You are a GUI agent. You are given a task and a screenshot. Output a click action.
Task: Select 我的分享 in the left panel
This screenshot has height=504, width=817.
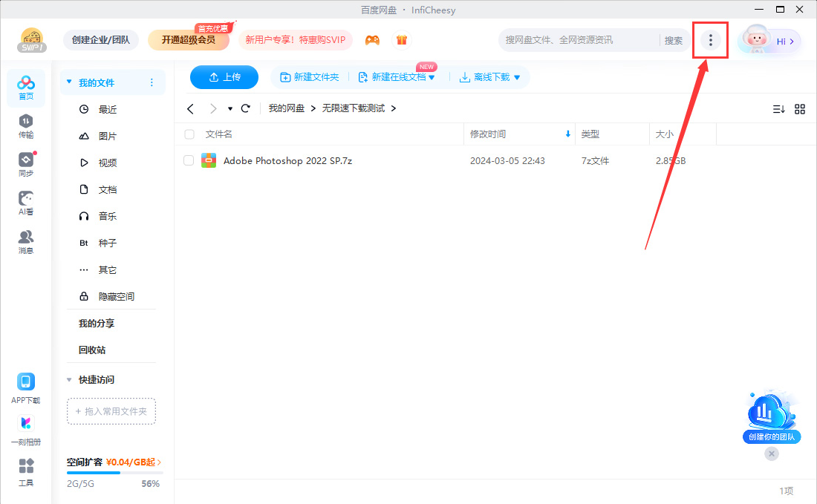tap(97, 323)
